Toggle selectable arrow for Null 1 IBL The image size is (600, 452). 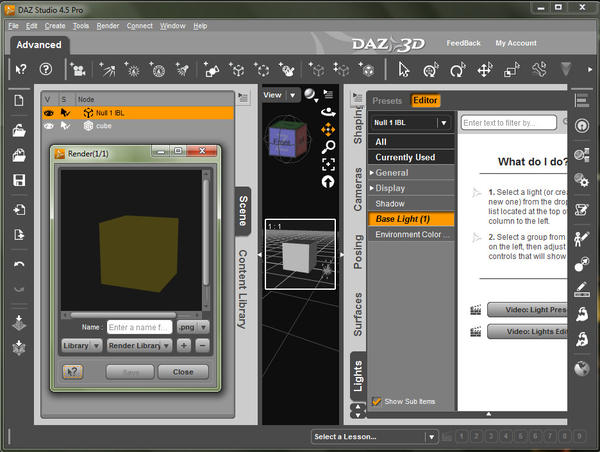click(65, 113)
